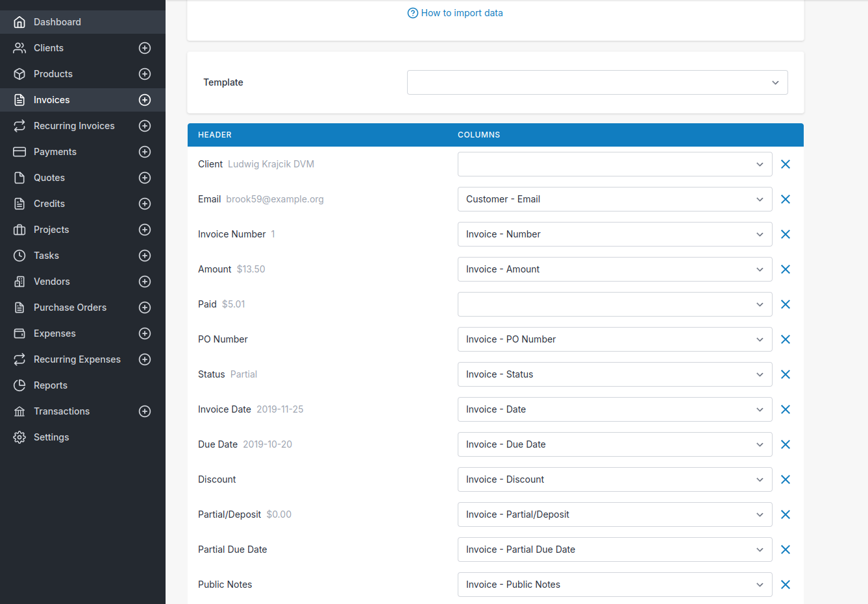Click the plus icon beside Transactions

[x=145, y=411]
